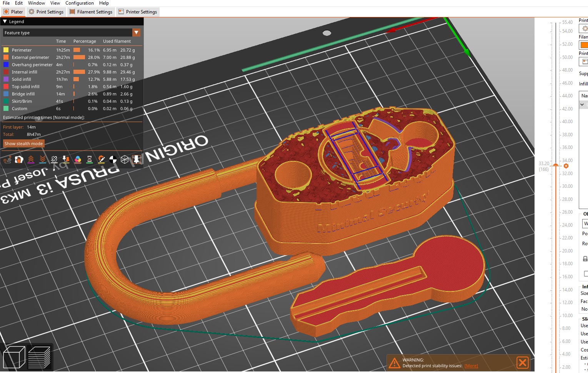Toggle wipe visibility hand icon

pos(19,159)
